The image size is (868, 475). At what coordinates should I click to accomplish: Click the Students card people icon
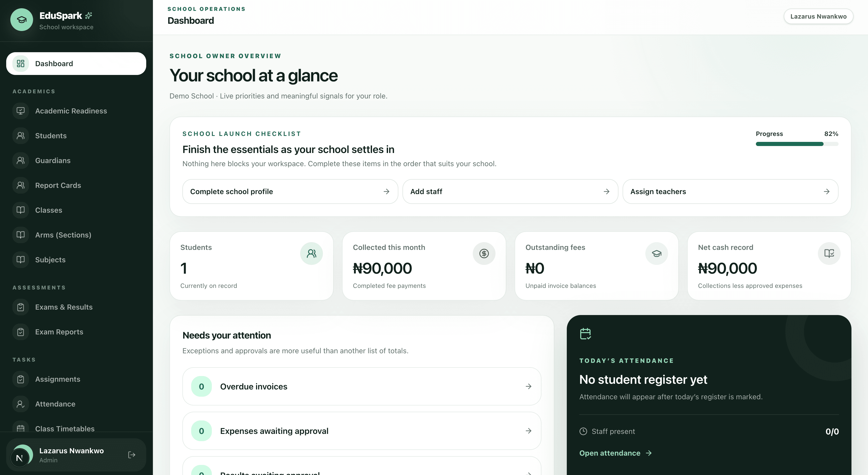coord(311,254)
